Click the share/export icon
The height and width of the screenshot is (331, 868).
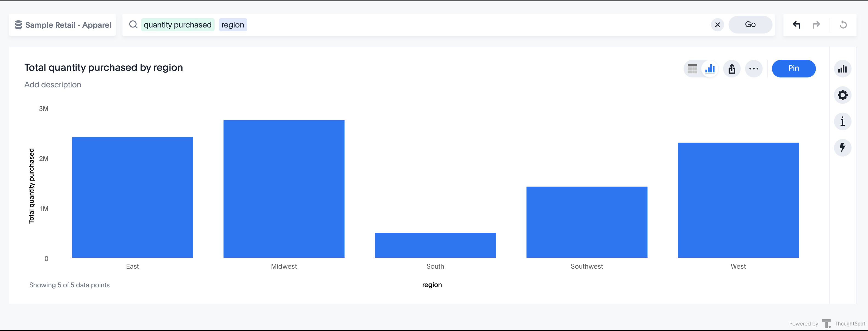[x=732, y=68]
